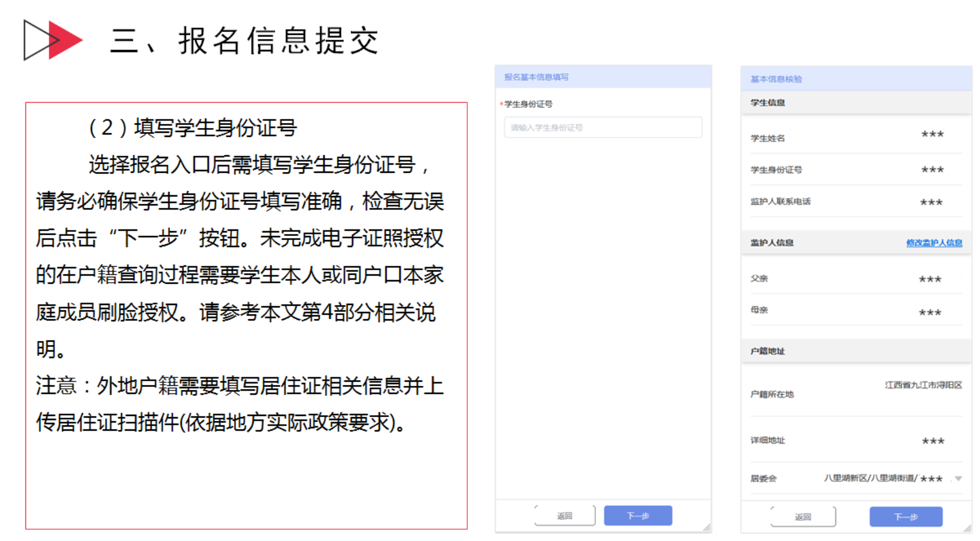The height and width of the screenshot is (541, 980).
Task: Click the resize handle of the 基本信息核验 panel
Action: [x=968, y=529]
